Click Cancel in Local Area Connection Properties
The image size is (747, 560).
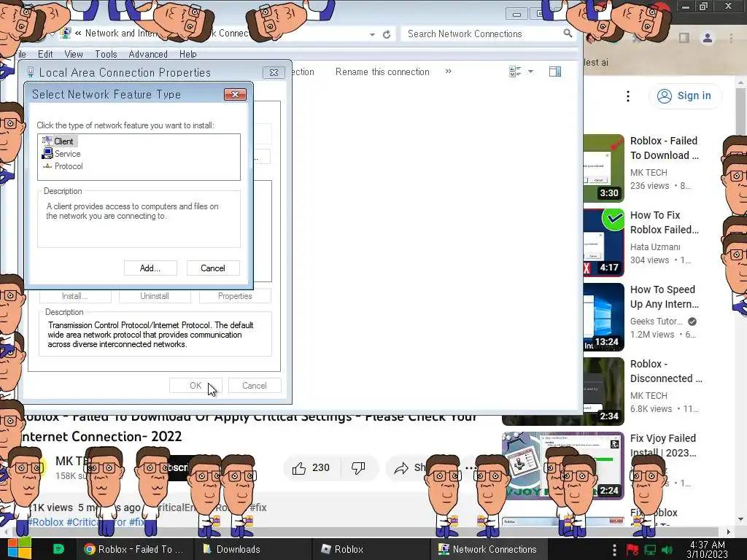[255, 386]
